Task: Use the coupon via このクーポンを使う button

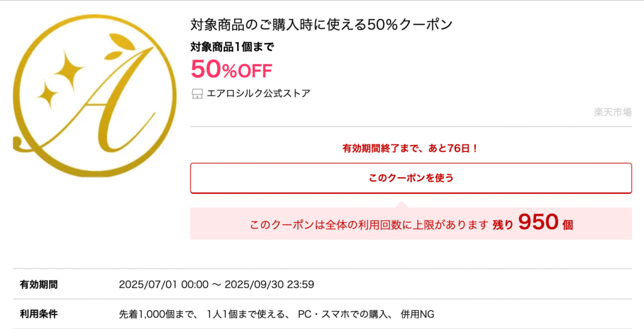Action: pyautogui.click(x=411, y=178)
